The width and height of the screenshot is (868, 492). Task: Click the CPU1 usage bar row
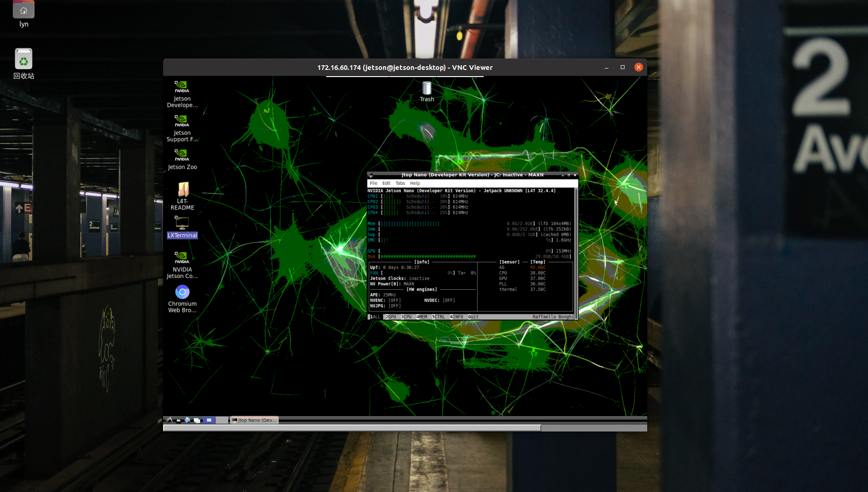coord(418,196)
